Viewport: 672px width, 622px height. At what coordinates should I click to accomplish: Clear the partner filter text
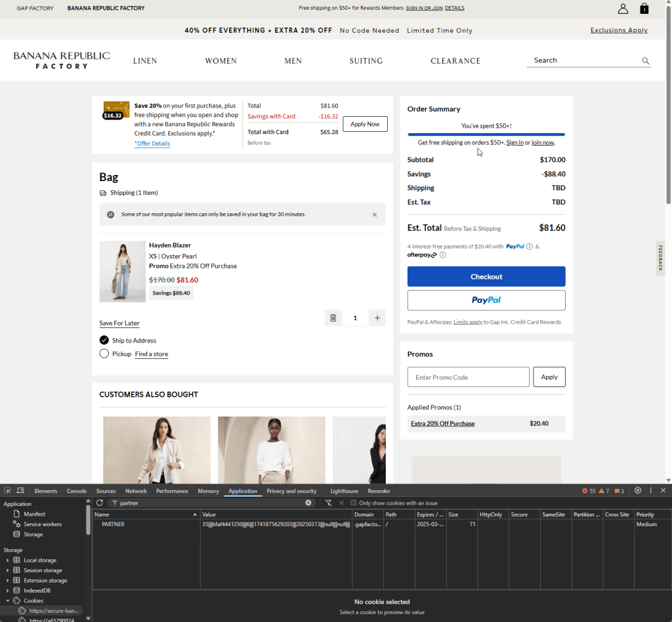pos(308,503)
